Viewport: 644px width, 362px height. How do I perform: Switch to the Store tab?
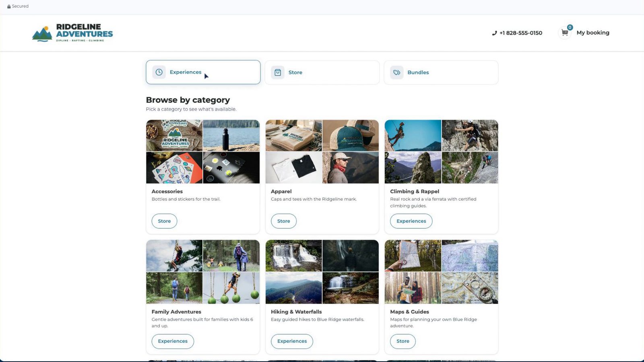coord(322,72)
